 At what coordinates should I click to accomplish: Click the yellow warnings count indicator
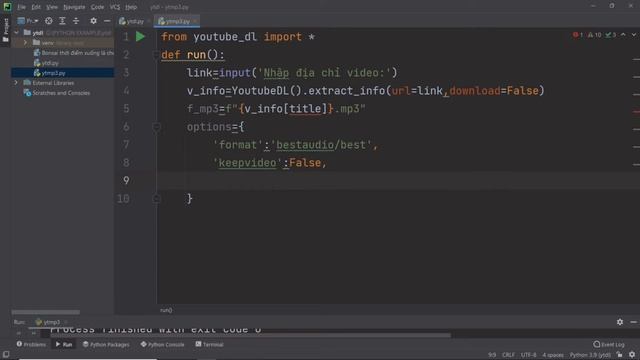click(x=594, y=35)
